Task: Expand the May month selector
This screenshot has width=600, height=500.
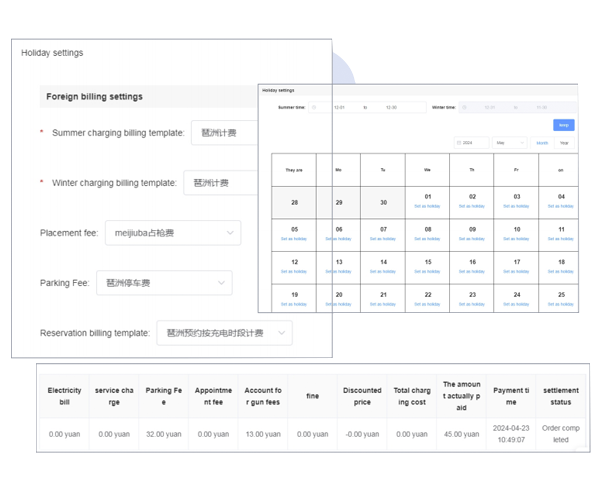Action: tap(522, 143)
